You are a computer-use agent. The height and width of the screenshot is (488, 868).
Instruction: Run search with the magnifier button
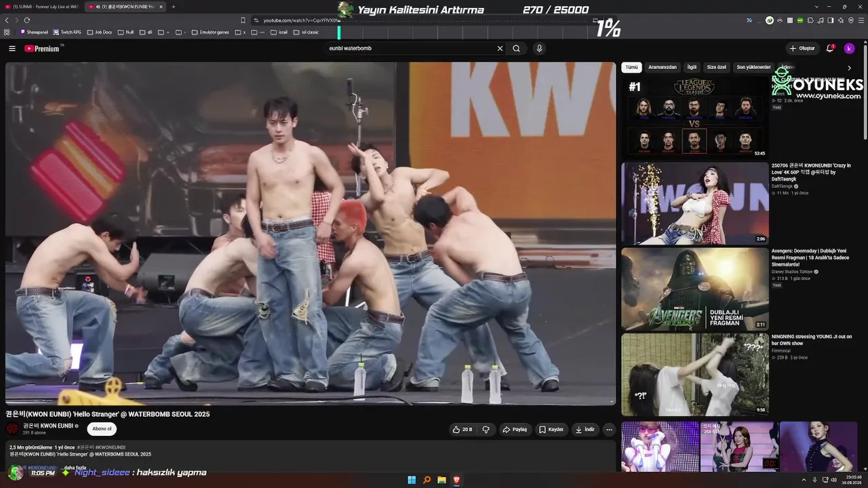516,48
